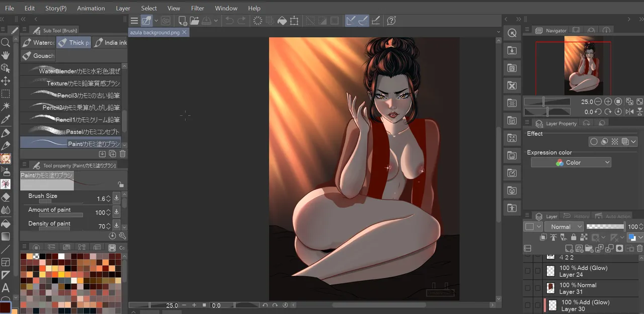Click the Flip horizontal icon in Navigator
Image resolution: width=644 pixels, height=314 pixels.
pyautogui.click(x=629, y=112)
